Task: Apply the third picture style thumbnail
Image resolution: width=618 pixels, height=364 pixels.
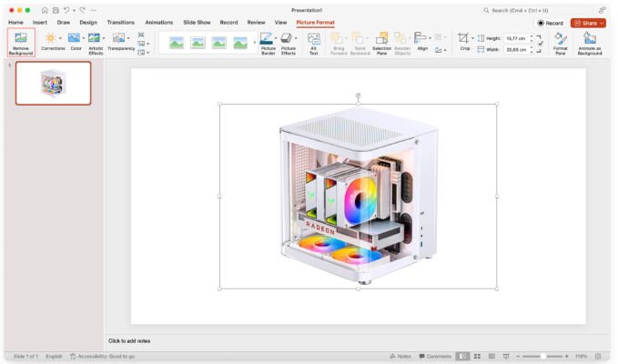Action: (218, 43)
